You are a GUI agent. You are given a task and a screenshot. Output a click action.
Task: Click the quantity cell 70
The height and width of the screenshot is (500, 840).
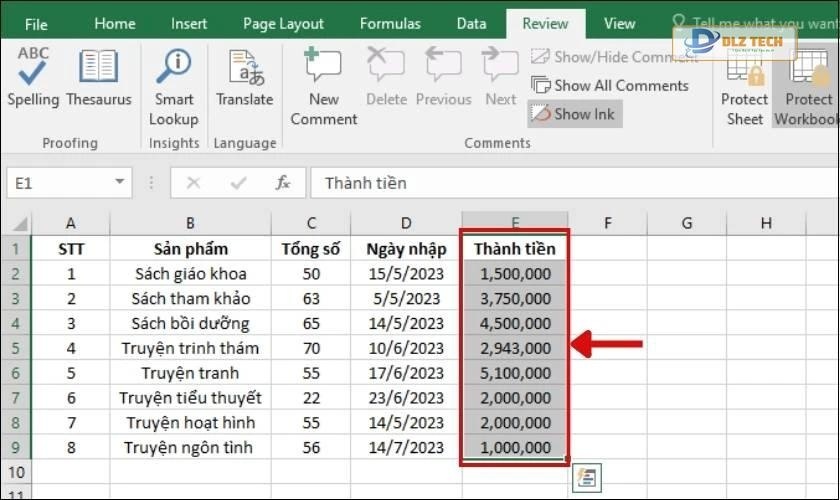(311, 348)
